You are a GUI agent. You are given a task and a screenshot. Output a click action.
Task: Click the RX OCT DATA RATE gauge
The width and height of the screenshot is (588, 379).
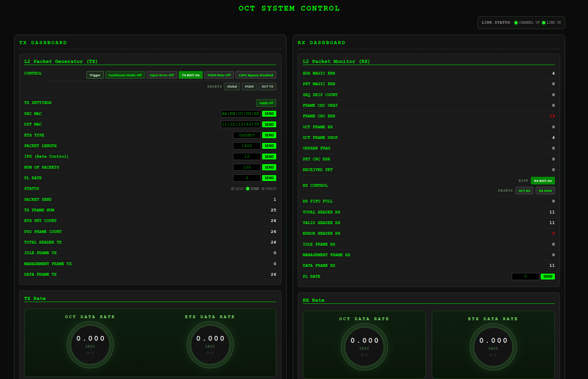pyautogui.click(x=364, y=347)
